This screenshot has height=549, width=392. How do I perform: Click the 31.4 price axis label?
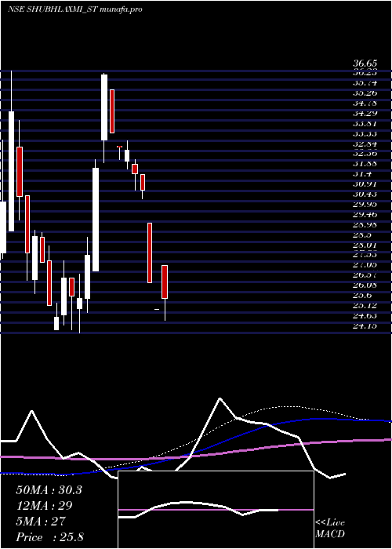pyautogui.click(x=362, y=174)
